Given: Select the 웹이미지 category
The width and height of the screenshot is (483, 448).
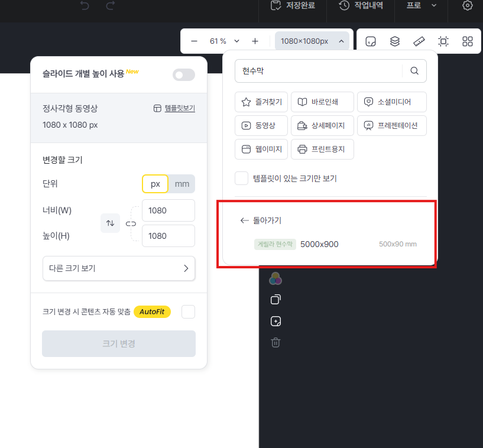Looking at the screenshot, I should (261, 150).
